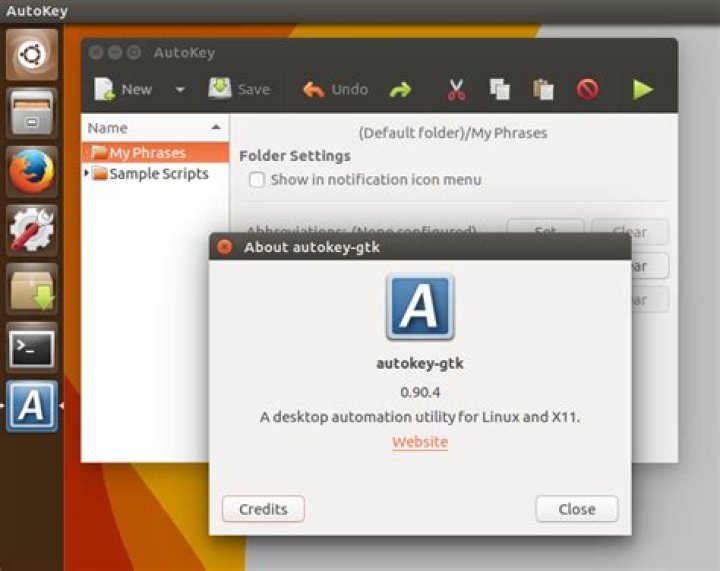Click AutoKey icon in launcher
The image size is (720, 571).
32,406
